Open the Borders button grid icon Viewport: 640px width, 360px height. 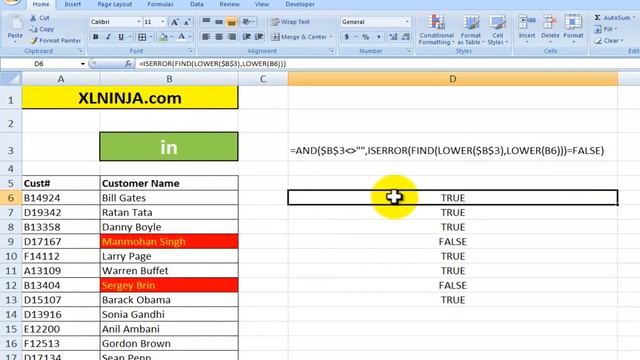tap(142, 37)
